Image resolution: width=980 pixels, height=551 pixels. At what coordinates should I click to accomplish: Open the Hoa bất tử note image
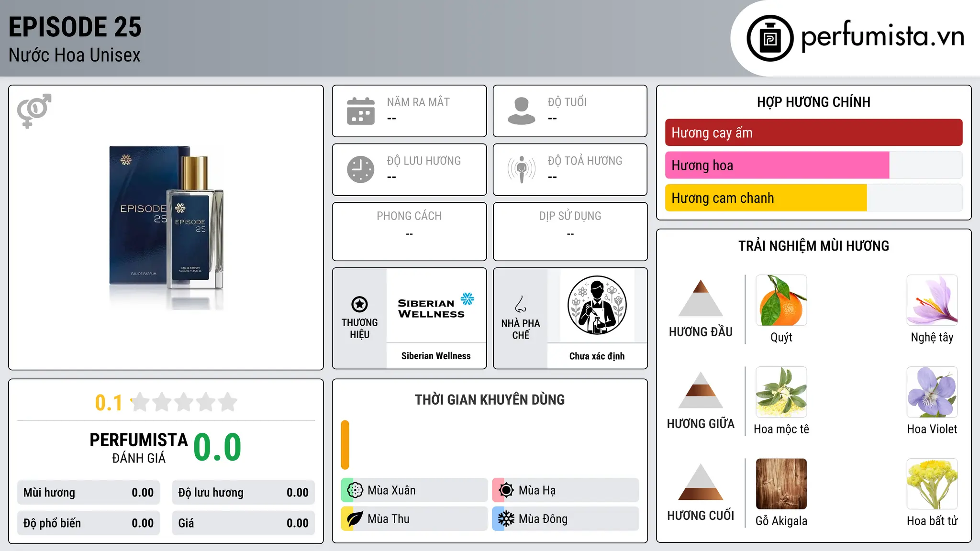tap(932, 484)
